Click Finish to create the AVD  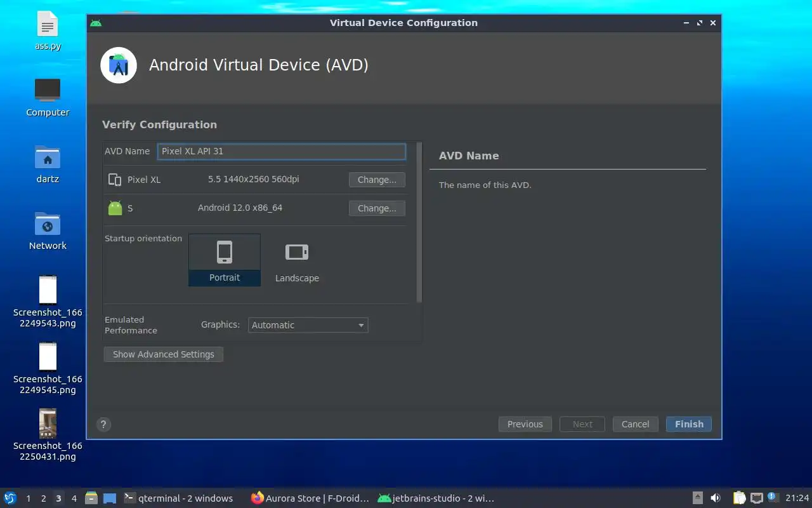pyautogui.click(x=689, y=424)
